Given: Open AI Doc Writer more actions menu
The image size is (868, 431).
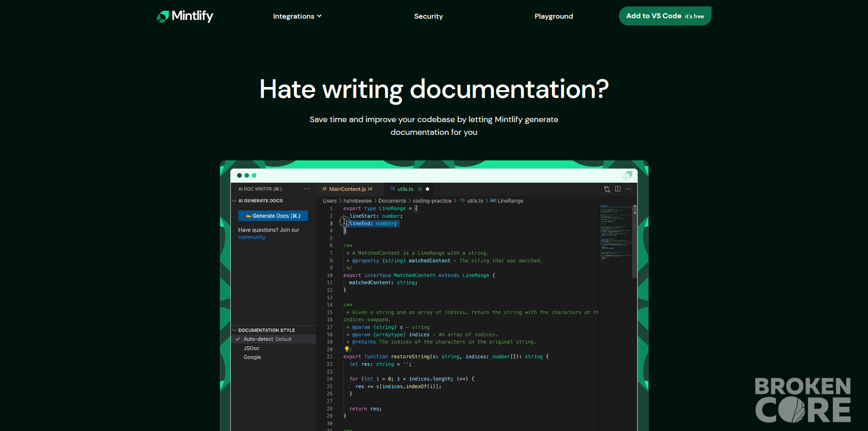Looking at the screenshot, I should pos(307,189).
